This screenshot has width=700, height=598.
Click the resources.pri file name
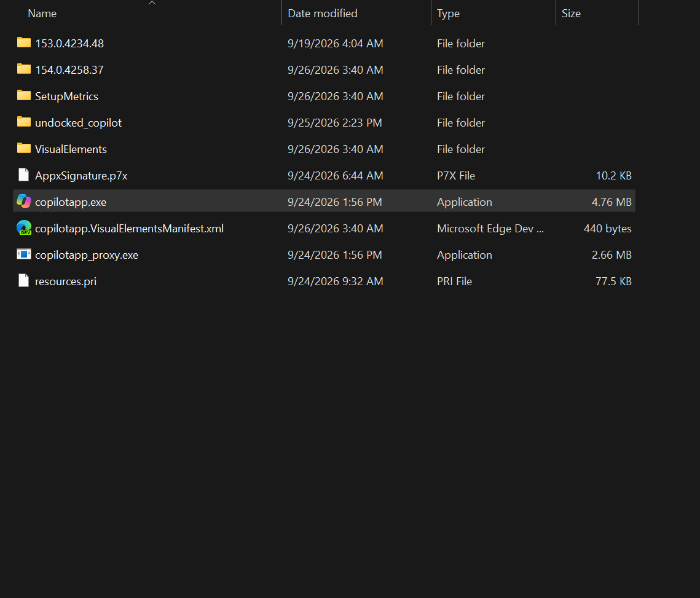click(x=66, y=281)
